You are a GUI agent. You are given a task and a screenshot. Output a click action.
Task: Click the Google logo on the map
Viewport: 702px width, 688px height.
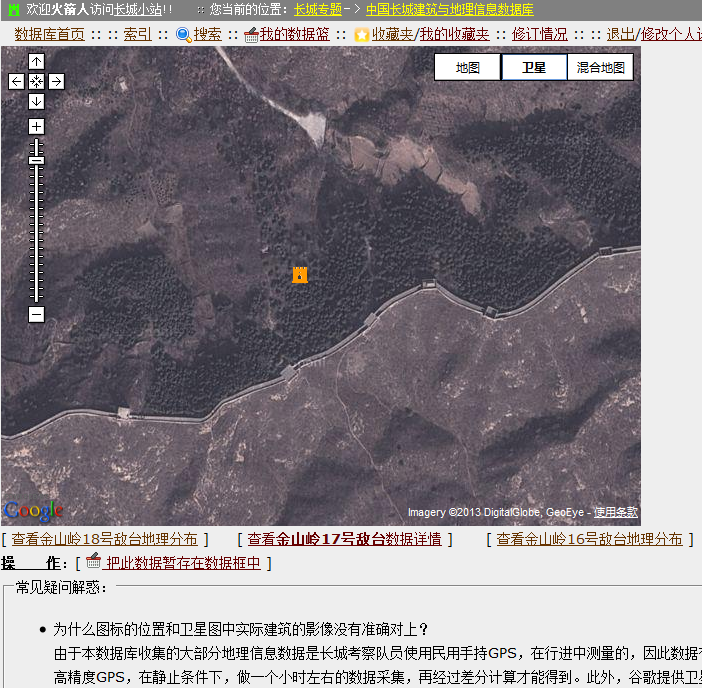click(33, 511)
